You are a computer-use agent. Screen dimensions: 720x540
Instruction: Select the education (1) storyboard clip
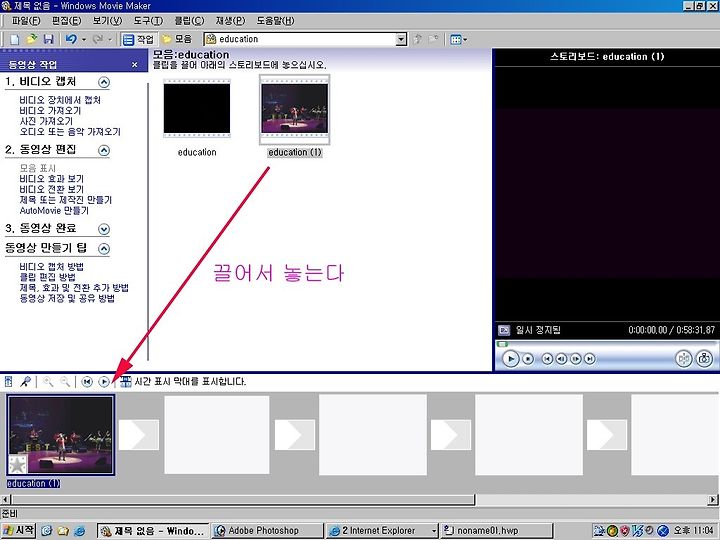(60, 435)
